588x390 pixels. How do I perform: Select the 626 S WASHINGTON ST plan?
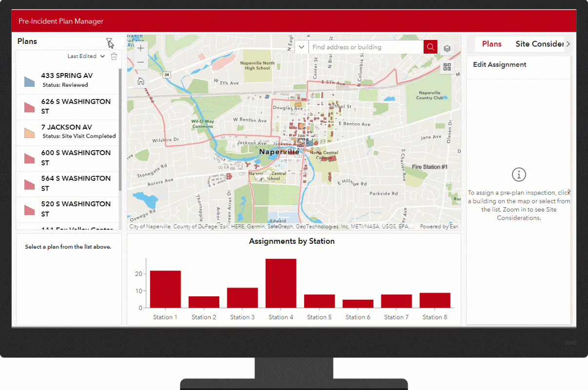pyautogui.click(x=68, y=107)
